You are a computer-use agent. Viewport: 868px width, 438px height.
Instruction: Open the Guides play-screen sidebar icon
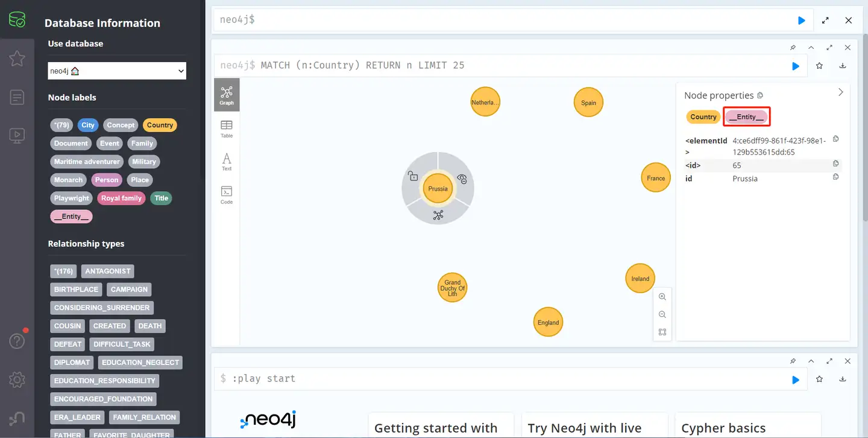click(x=17, y=135)
